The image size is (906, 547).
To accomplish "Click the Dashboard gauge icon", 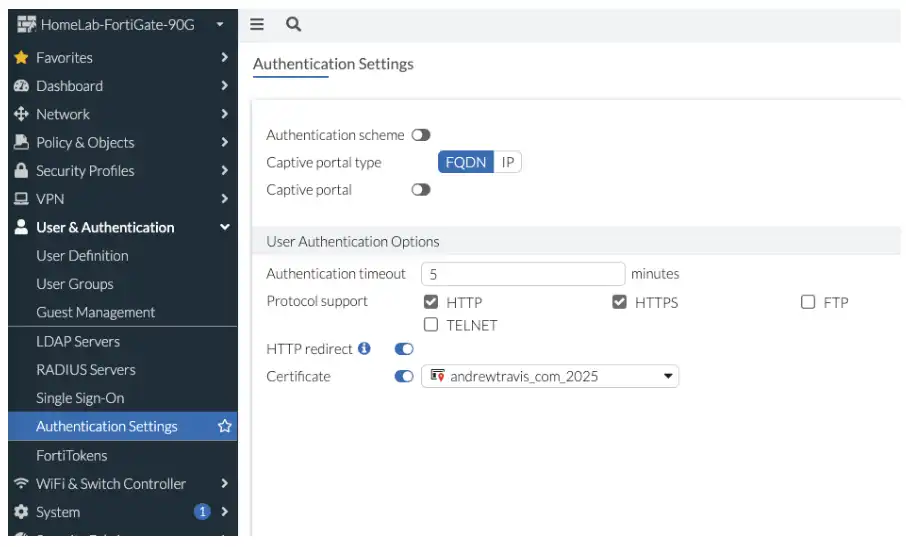I will pos(21,86).
